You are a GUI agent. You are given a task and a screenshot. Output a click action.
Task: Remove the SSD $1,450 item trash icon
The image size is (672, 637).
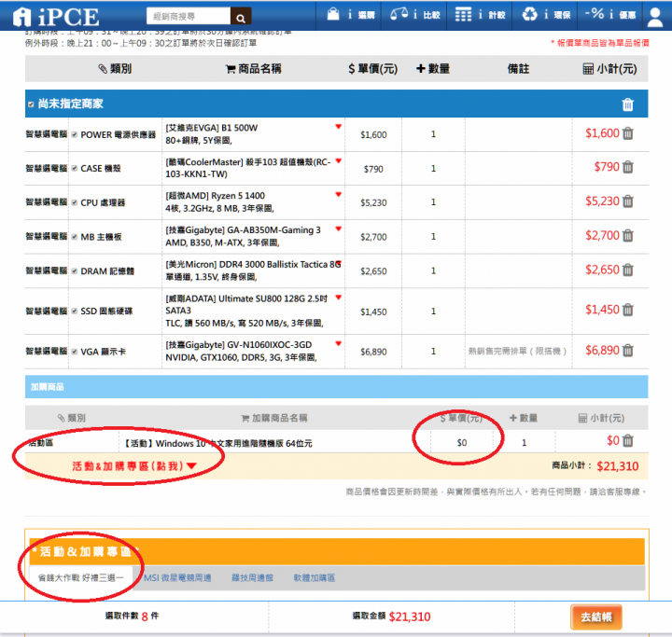click(627, 310)
